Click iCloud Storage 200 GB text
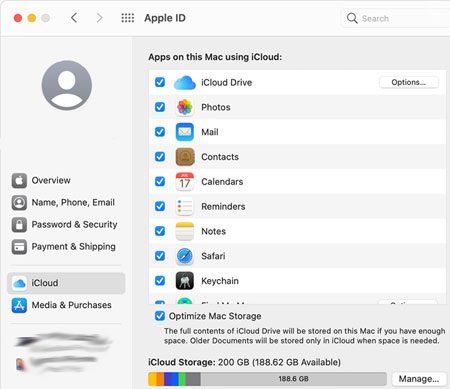This screenshot has width=450, height=389. point(244,362)
